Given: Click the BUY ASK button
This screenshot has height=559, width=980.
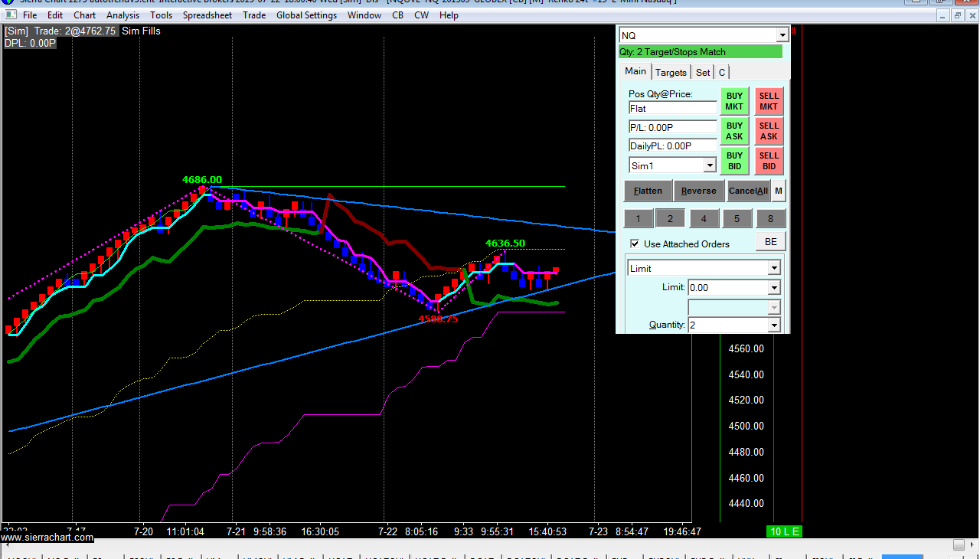Looking at the screenshot, I should [x=735, y=131].
